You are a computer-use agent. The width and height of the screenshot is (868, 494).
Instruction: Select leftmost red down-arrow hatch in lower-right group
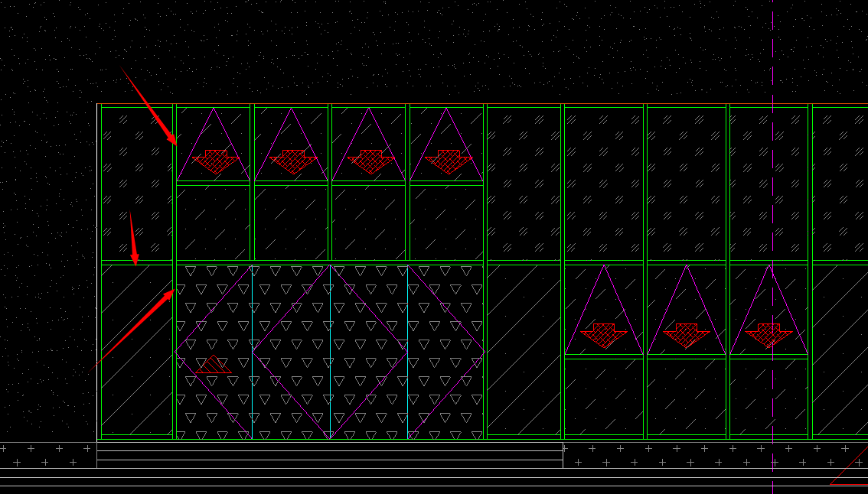[604, 335]
